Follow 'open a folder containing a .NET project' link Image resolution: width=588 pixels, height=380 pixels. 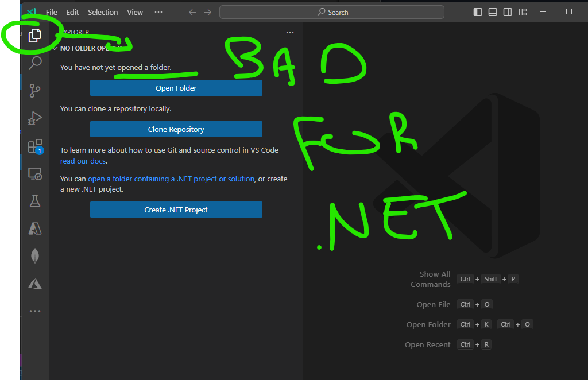(171, 179)
